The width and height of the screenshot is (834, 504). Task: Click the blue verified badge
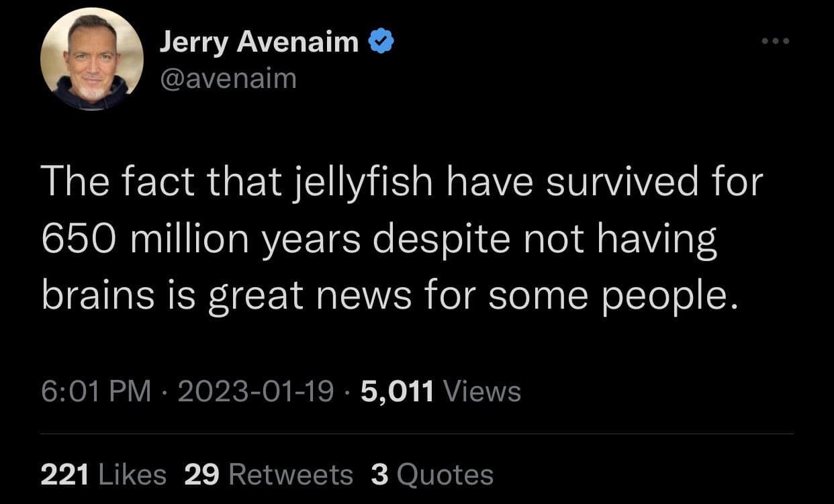(381, 42)
